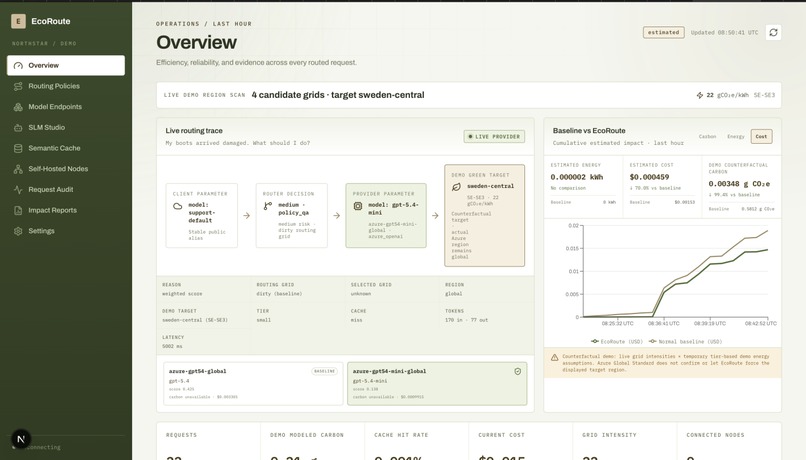Toggle EcoRoute (USD) legend series
This screenshot has height=460, width=806.
(x=617, y=341)
